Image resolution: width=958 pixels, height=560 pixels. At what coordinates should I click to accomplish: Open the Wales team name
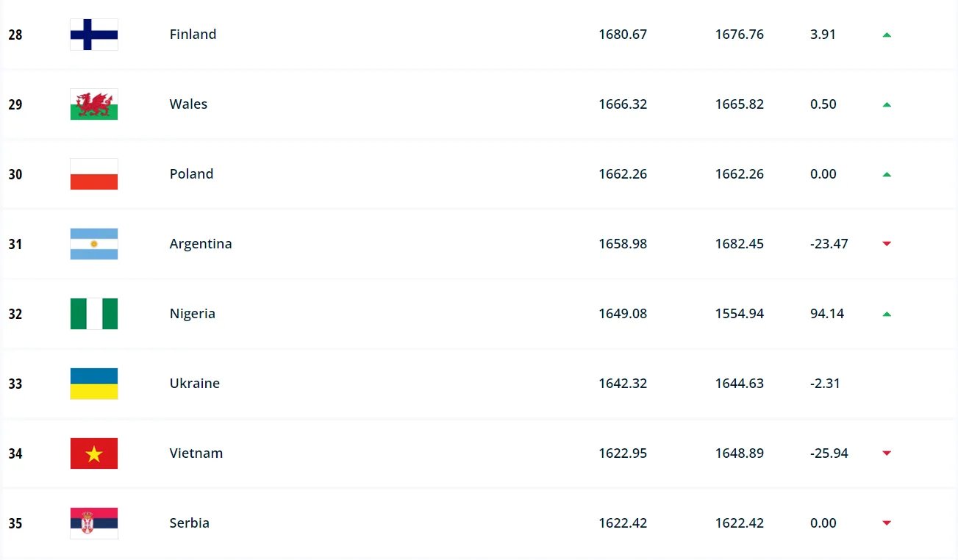[x=188, y=104]
